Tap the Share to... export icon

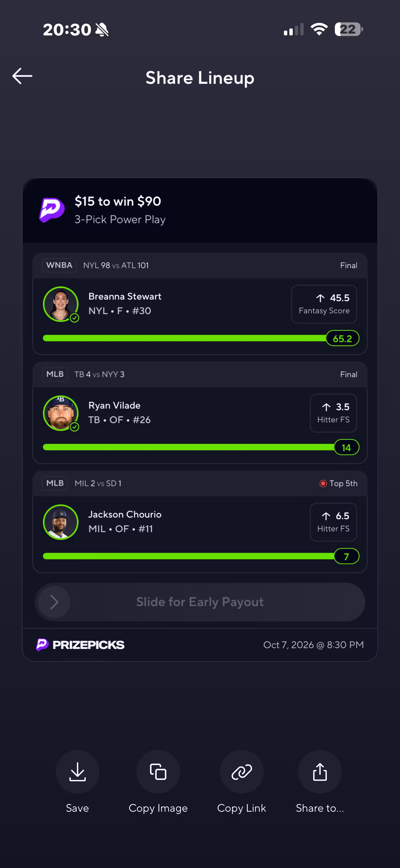(320, 772)
